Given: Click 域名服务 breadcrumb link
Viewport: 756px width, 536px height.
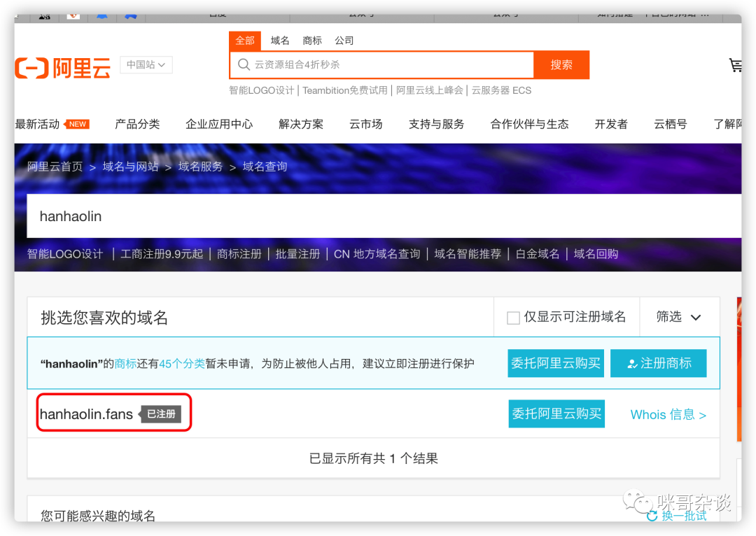Looking at the screenshot, I should pyautogui.click(x=201, y=167).
